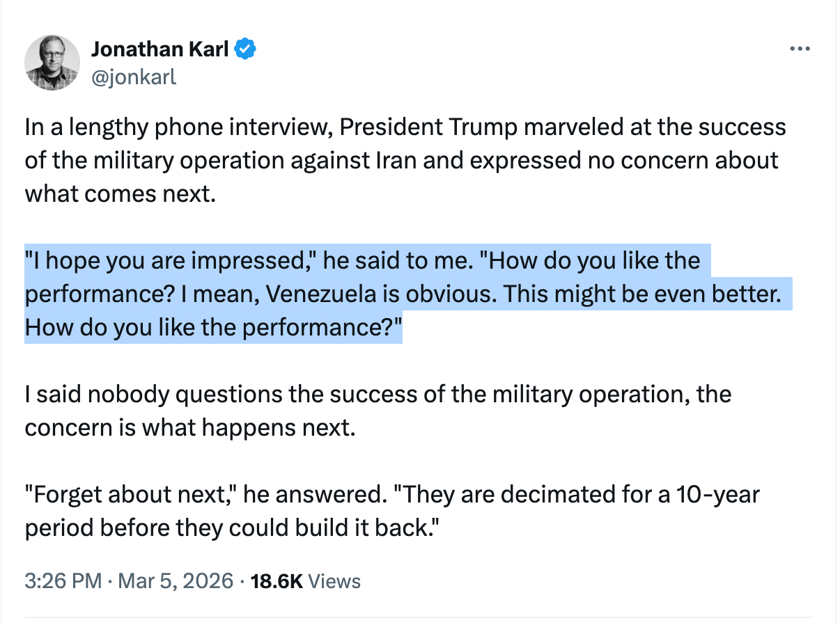Click the blue verified checkmark badge

(246, 49)
